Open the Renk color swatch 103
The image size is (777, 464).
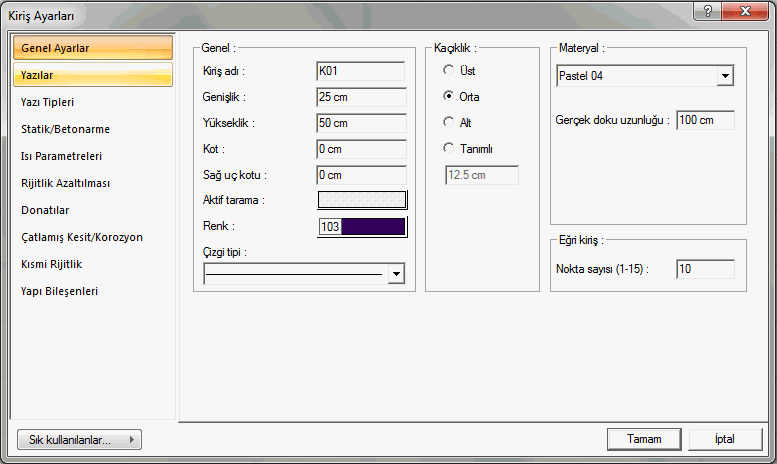362,227
